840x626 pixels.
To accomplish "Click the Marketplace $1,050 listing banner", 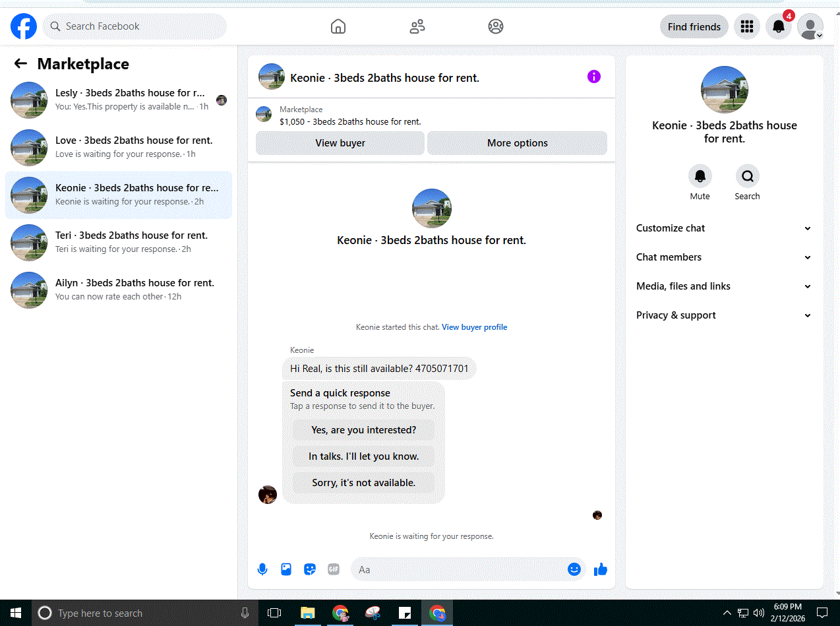I will click(x=431, y=115).
